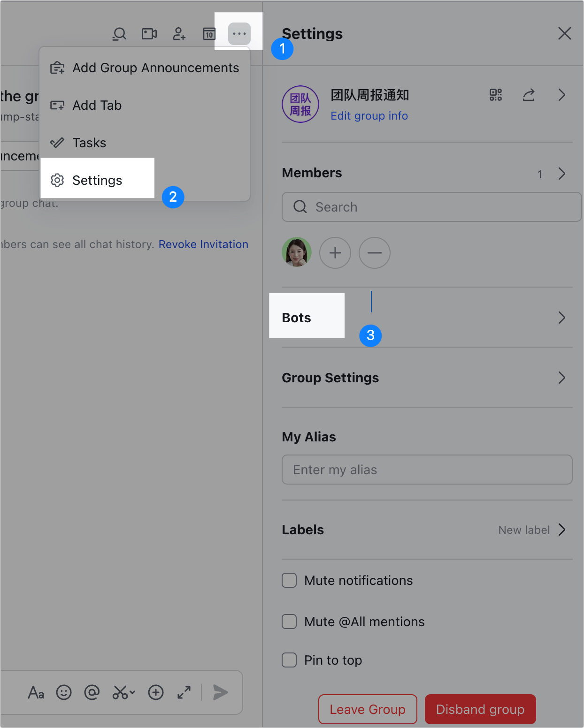
Task: Open the calendar icon in chat toolbar
Action: coord(209,34)
